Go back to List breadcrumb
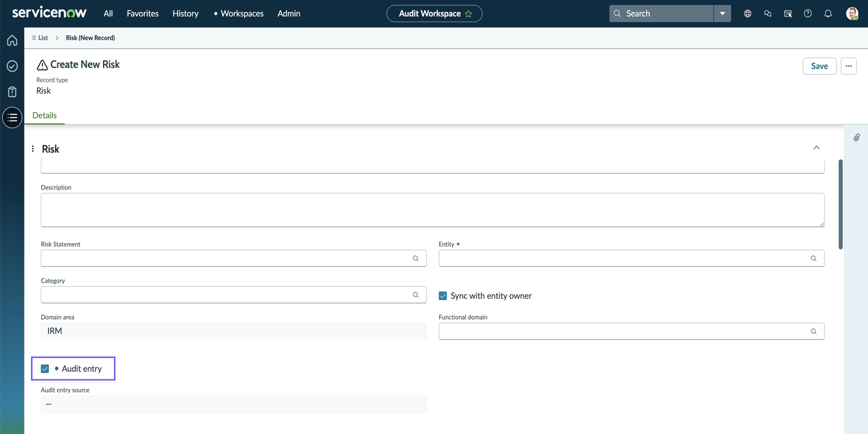868x434 pixels. point(40,38)
